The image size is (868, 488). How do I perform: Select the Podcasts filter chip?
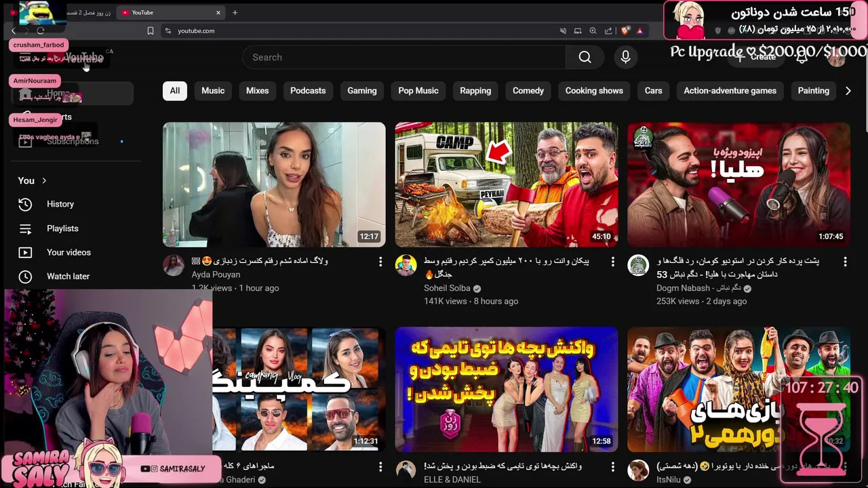pos(308,91)
